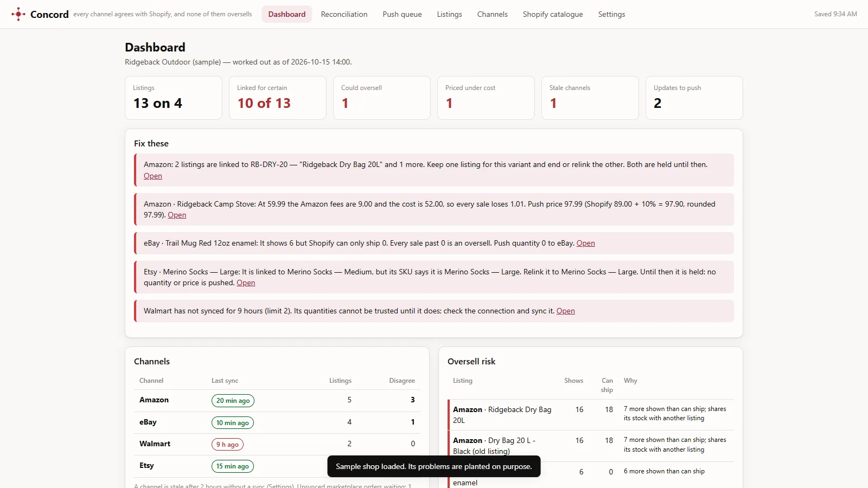Click the '15 min ago' sync badge
This screenshot has height=488, width=868.
[x=232, y=466]
